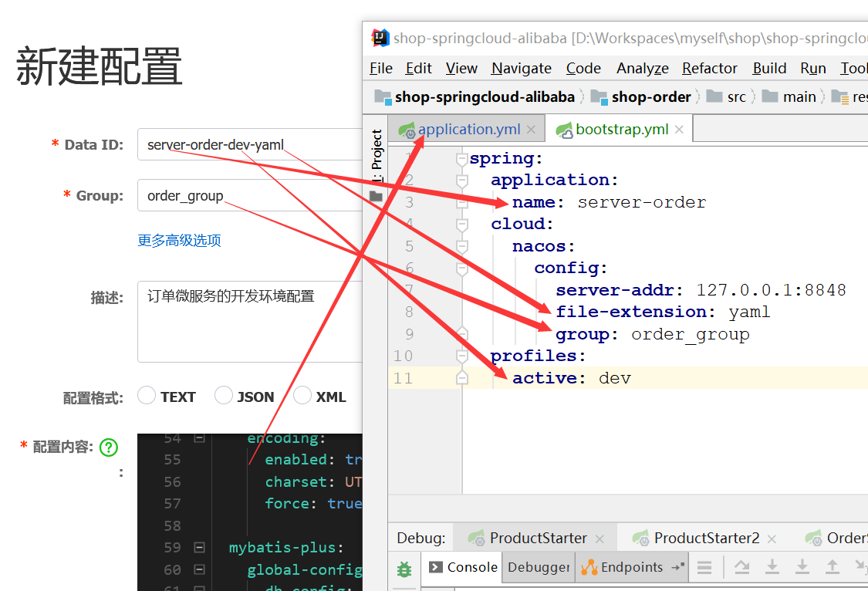Choose the XML format radio button
868x591 pixels.
302,396
